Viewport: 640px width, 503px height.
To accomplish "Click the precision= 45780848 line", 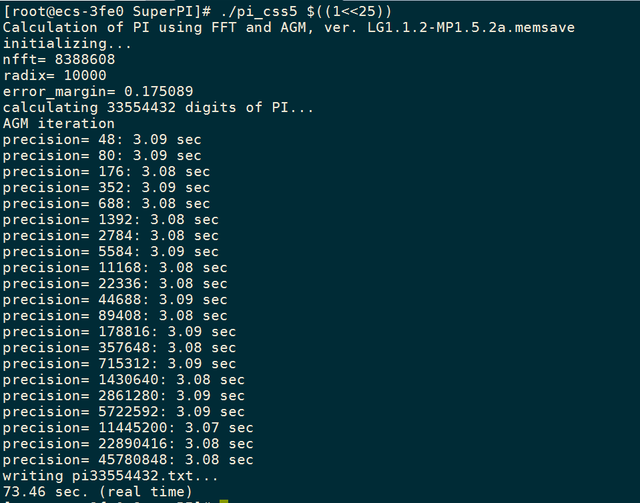I will pos(127,459).
